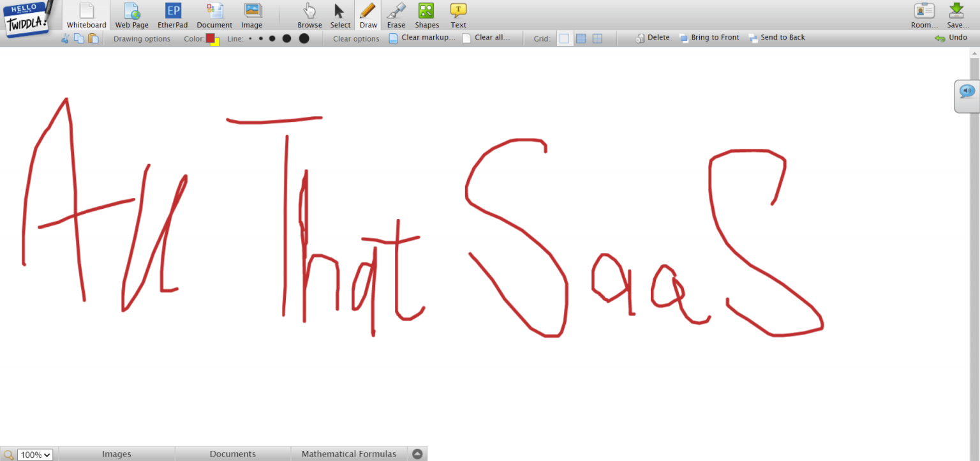Enable the small grid overlay
The width and height of the screenshot is (980, 461).
click(x=564, y=38)
